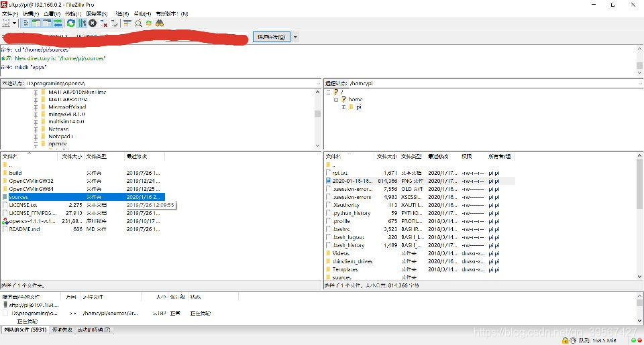Open the quickconnect history dropdown arrow
Viewport: 644px width, 345px height.
295,37
